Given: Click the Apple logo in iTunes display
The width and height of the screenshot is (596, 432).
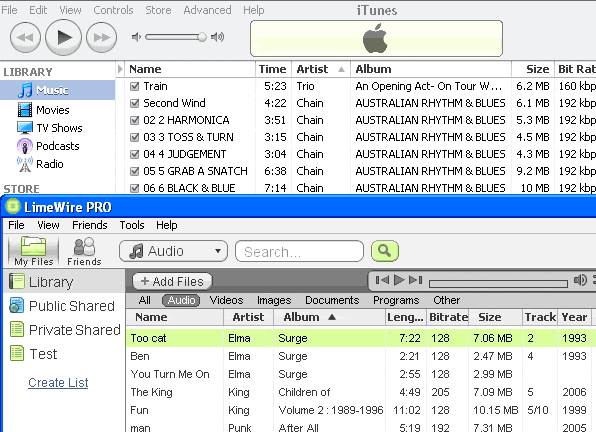Looking at the screenshot, I should tap(375, 38).
